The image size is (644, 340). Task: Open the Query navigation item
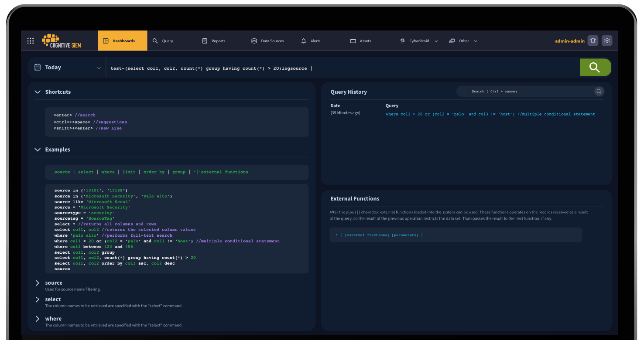pyautogui.click(x=162, y=41)
